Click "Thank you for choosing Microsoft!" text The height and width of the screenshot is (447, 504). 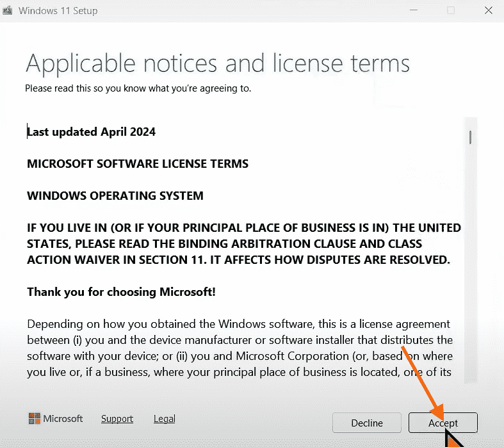[122, 292]
